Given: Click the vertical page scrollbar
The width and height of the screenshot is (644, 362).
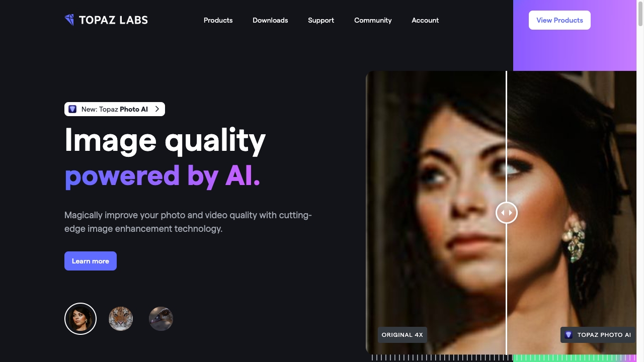Looking at the screenshot, I should (640, 181).
